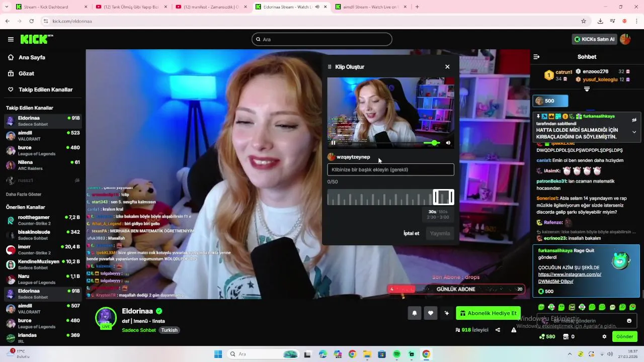Hide the pinned message with the eye icon

coord(634,120)
